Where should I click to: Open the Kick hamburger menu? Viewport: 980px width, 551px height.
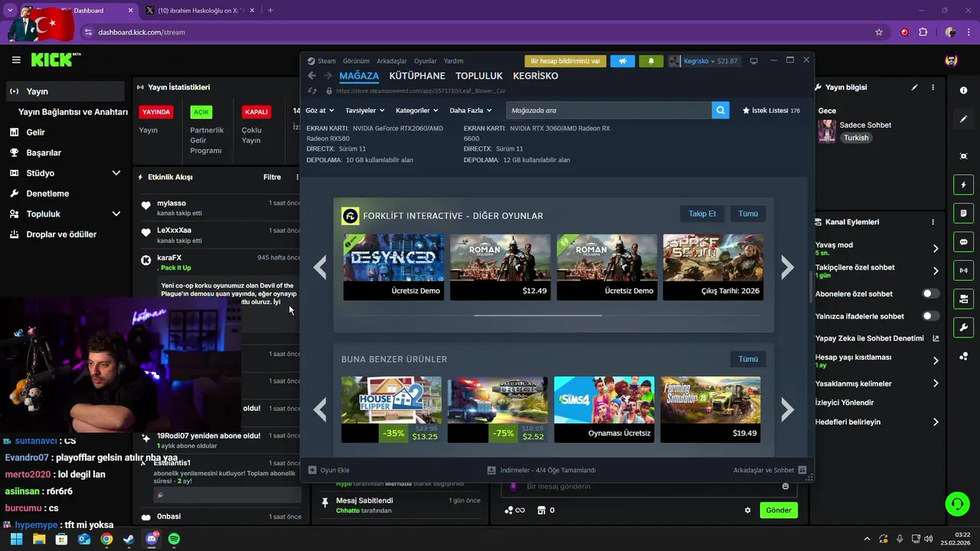pos(16,60)
